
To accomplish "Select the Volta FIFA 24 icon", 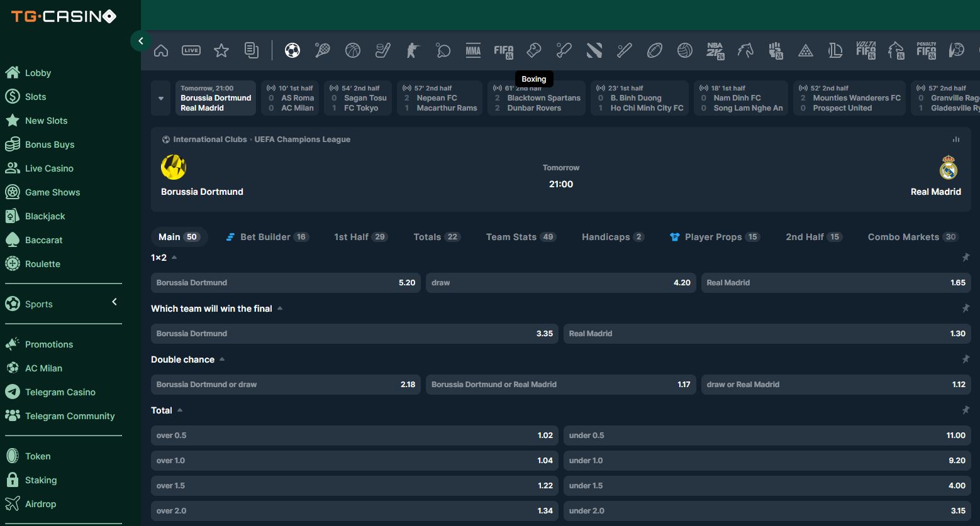I will [866, 51].
